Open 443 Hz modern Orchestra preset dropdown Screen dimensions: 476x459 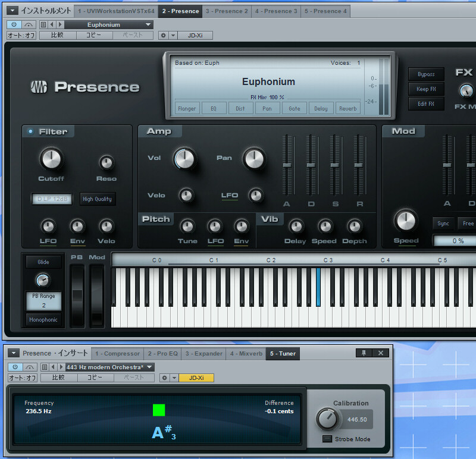click(x=110, y=367)
